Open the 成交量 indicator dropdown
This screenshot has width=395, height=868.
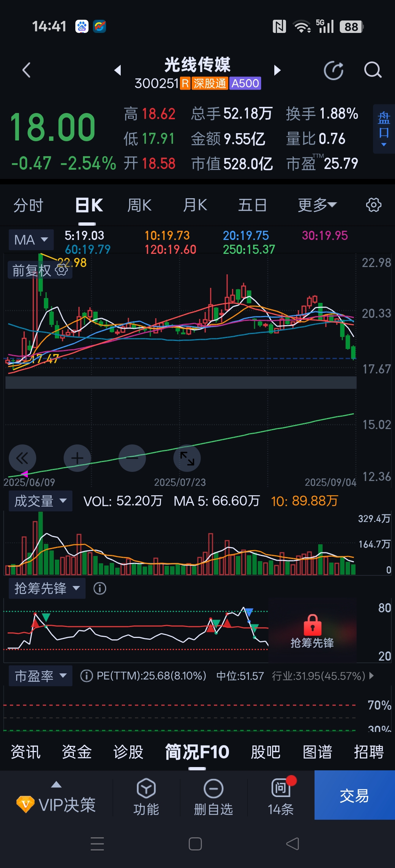coord(40,501)
